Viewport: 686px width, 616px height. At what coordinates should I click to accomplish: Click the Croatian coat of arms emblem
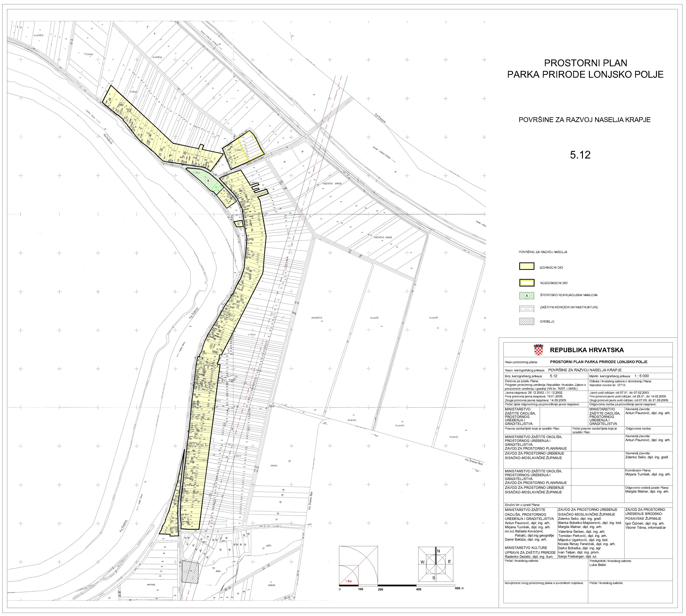538,350
